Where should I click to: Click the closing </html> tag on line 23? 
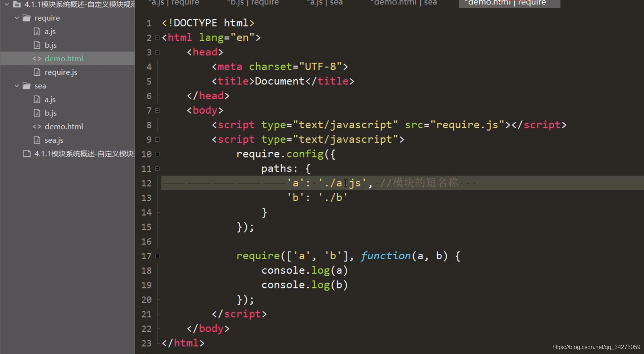pos(183,343)
